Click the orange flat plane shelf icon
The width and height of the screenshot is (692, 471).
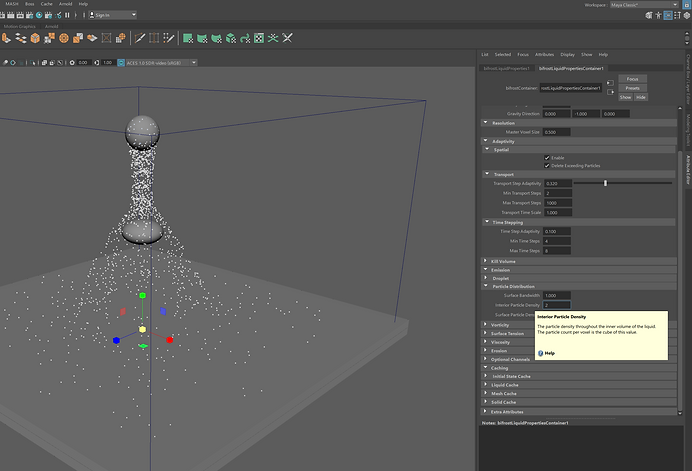point(92,38)
